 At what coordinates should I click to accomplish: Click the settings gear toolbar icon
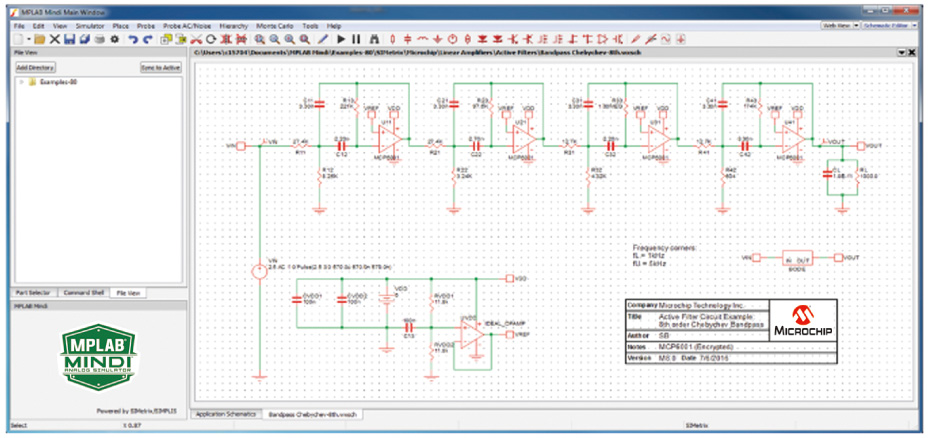(x=115, y=39)
